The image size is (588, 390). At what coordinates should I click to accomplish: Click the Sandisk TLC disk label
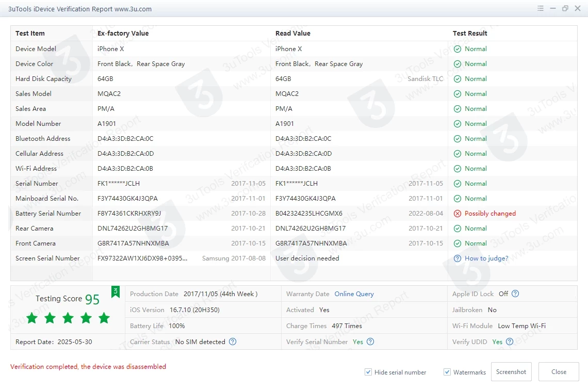425,79
